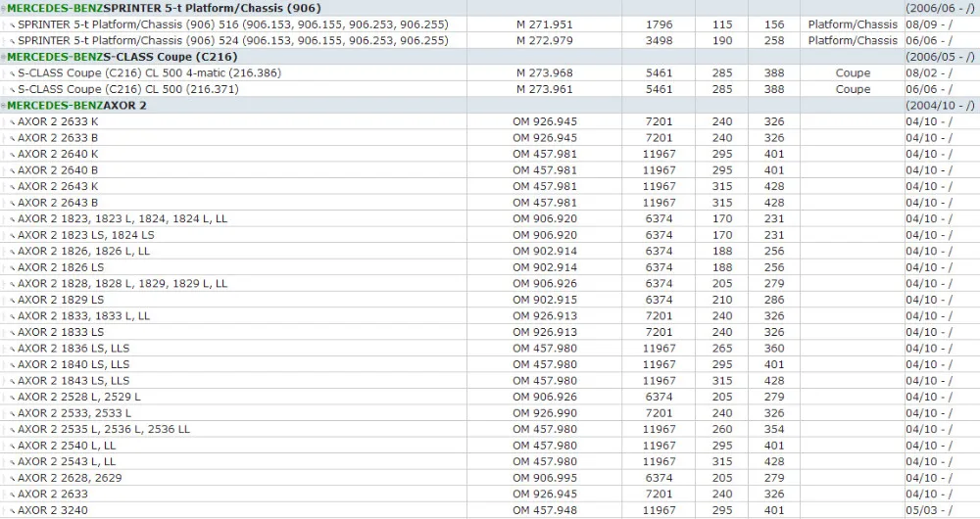Click Coupe body type in CL 500 4-matic row
980x519 pixels.
(x=853, y=73)
